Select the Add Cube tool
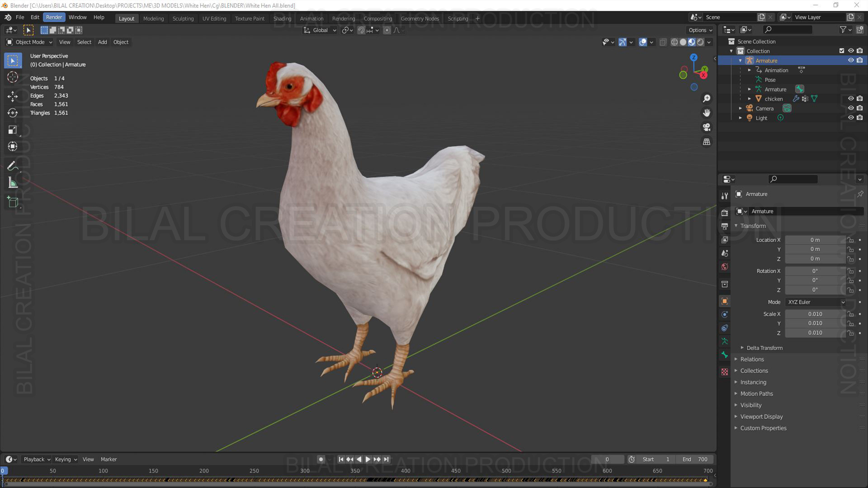 [13, 202]
